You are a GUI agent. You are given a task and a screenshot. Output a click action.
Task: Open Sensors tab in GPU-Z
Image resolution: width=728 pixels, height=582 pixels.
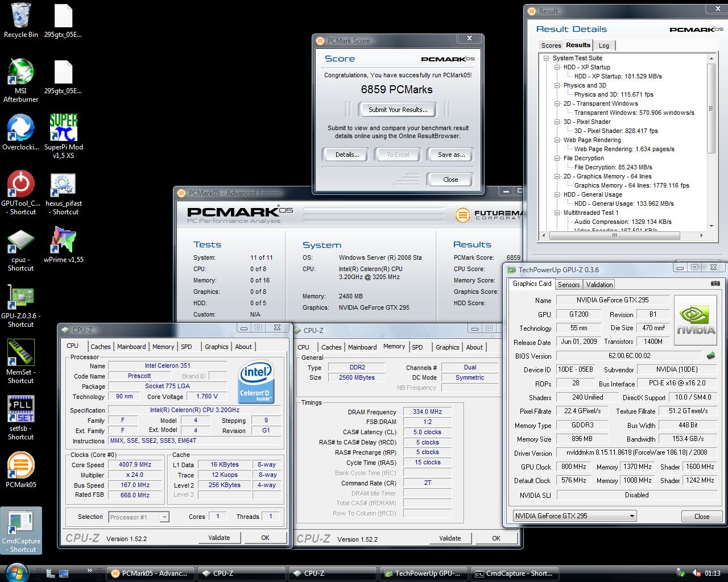pos(569,285)
